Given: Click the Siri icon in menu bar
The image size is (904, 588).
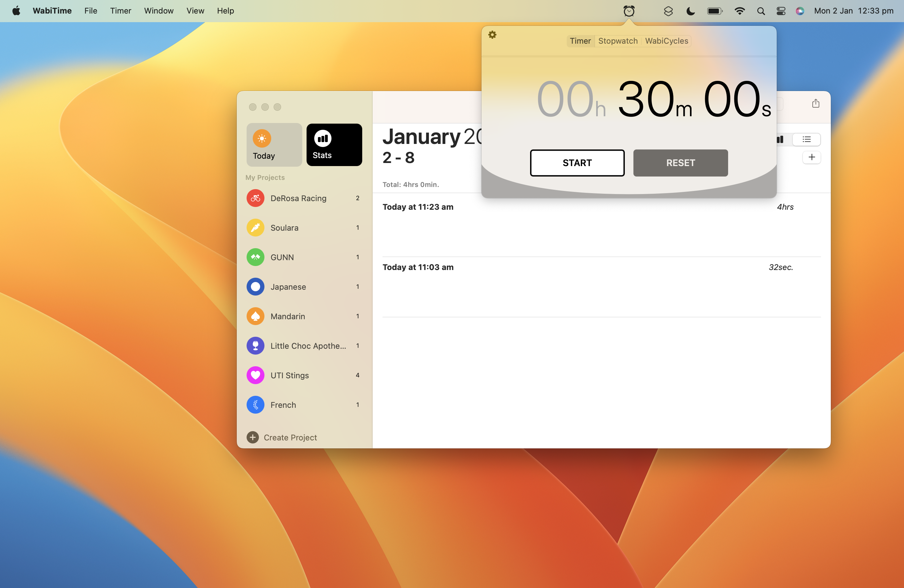Looking at the screenshot, I should (x=799, y=11).
